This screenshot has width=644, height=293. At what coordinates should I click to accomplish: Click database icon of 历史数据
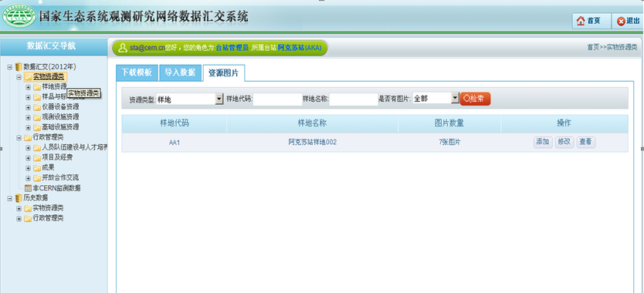pyautogui.click(x=19, y=198)
